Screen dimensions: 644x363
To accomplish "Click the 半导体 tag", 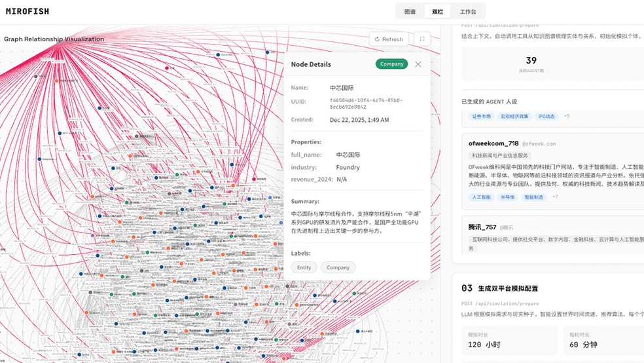I will coord(507,197).
